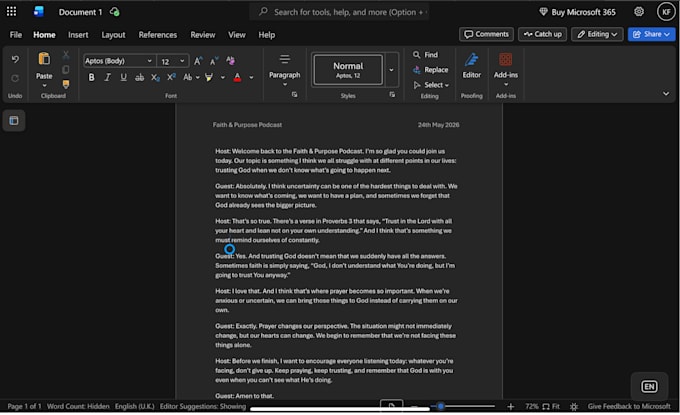Open the Editing mode dropdown
The width and height of the screenshot is (680, 415).
pyautogui.click(x=597, y=34)
